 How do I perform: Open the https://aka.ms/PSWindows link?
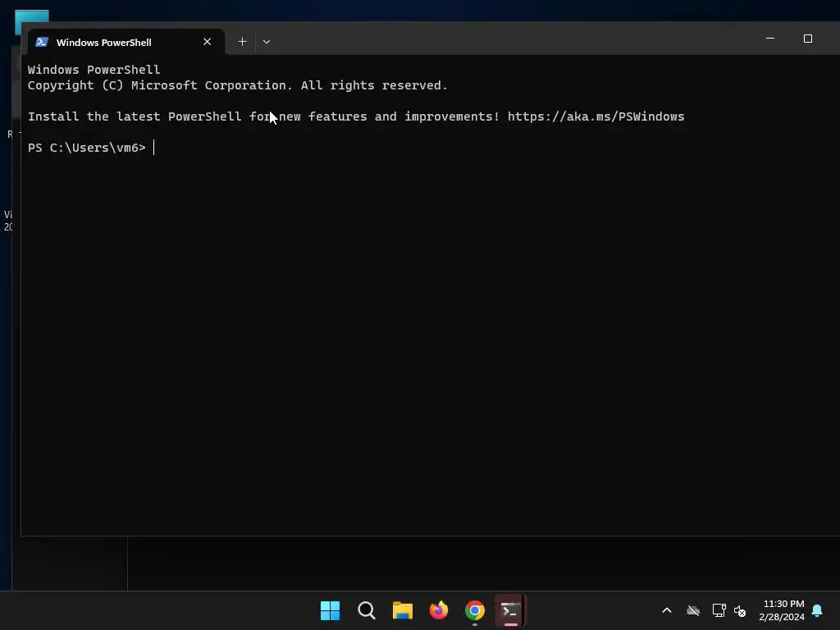point(596,116)
